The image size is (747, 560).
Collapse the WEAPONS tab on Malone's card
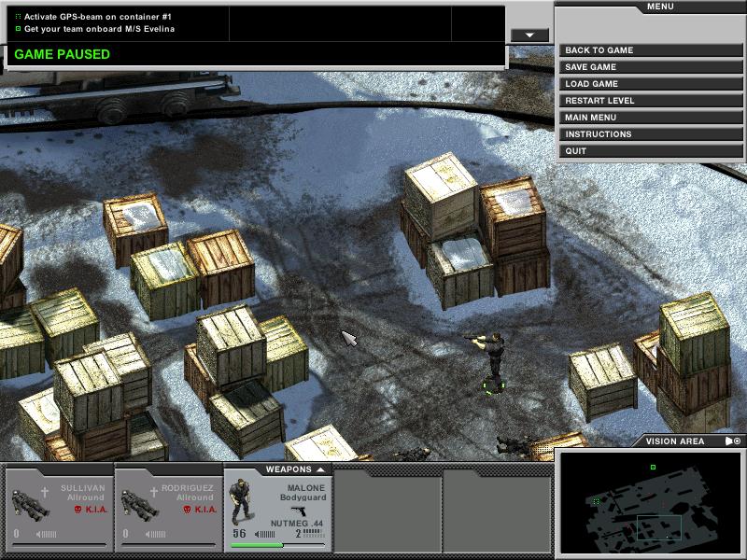321,469
